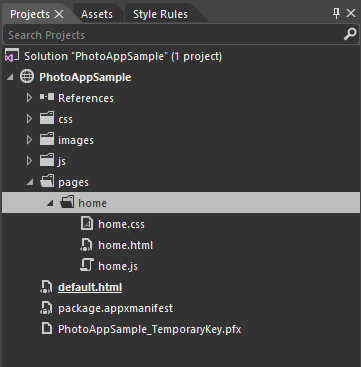Collapse the pages folder
Image resolution: width=361 pixels, height=367 pixels.
tap(30, 182)
